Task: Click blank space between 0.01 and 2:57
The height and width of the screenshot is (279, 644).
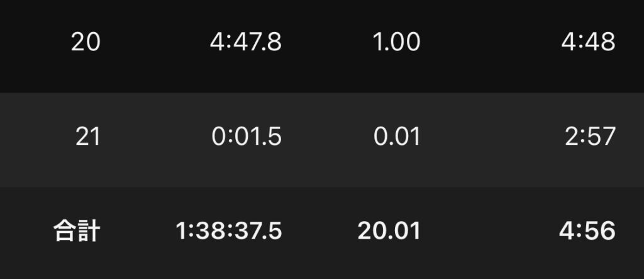Action: tap(491, 137)
